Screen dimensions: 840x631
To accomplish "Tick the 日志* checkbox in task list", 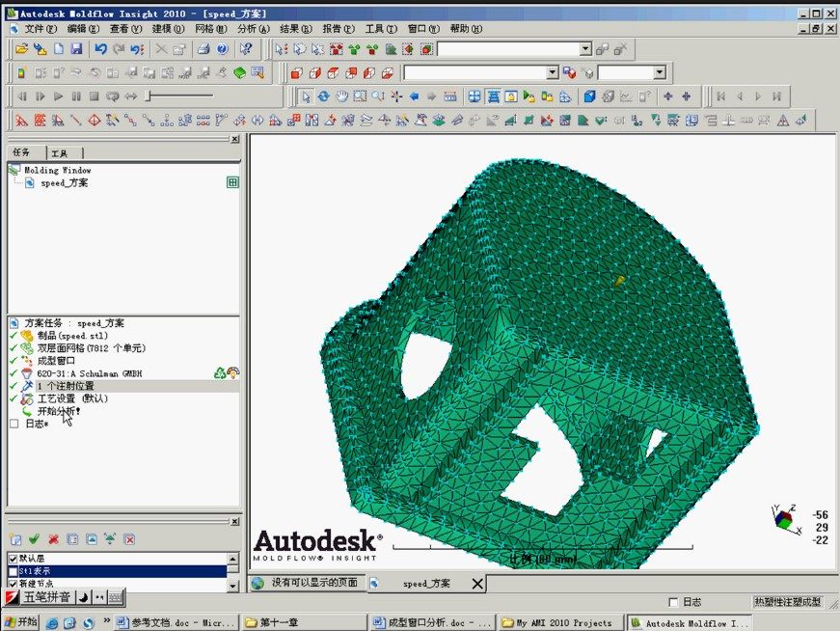I will tap(14, 424).
